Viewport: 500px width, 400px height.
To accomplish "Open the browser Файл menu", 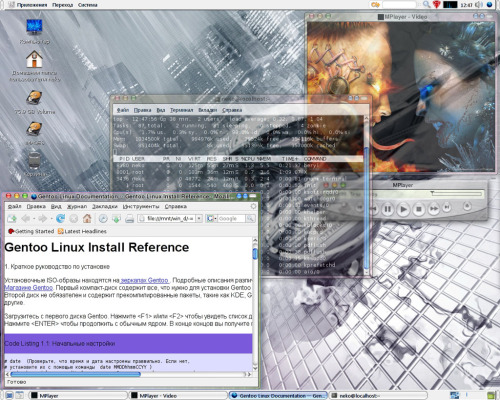I will coord(14,206).
